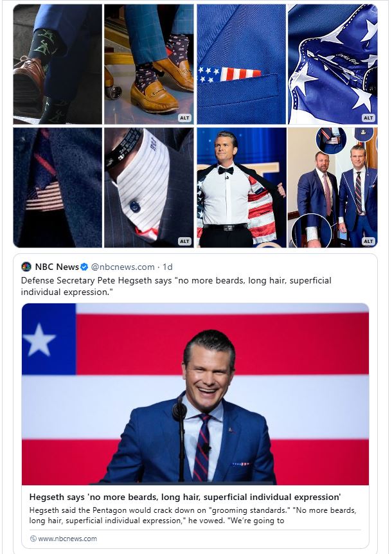The image size is (392, 554).
Task: Open the quoted post's caption text
Action: pos(176,287)
